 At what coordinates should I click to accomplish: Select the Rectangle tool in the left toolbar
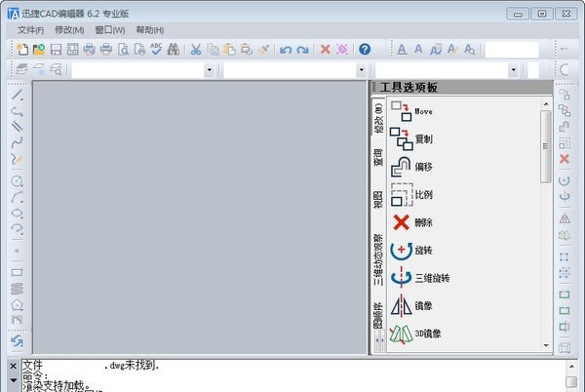[x=17, y=273]
